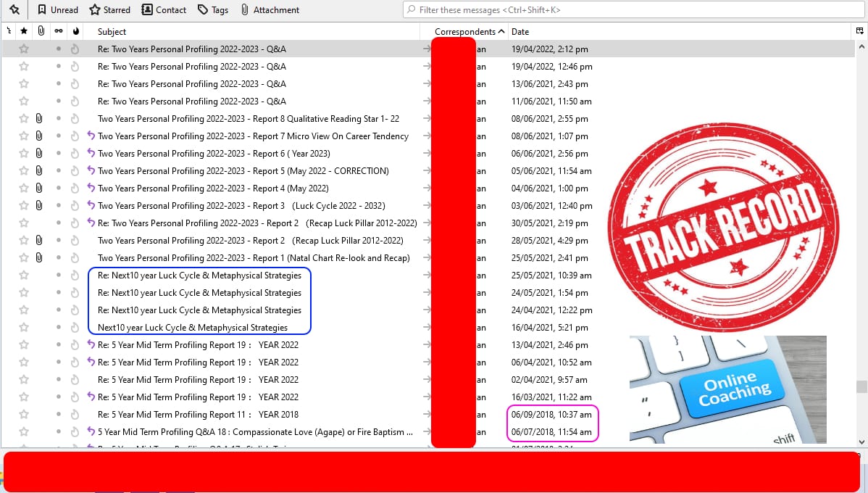Click the pin icon to keep filters applied
Screen dimensions: 868x493
[x=14, y=10]
